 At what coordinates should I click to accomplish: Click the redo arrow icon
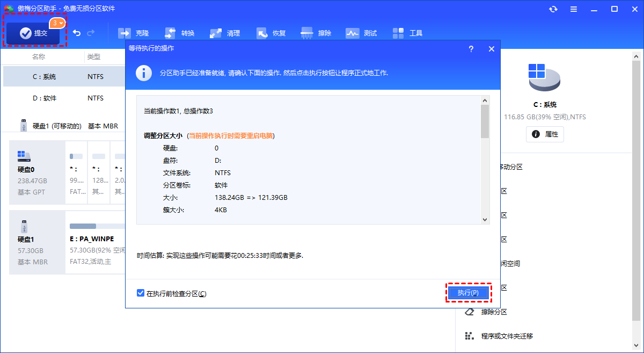click(x=91, y=33)
